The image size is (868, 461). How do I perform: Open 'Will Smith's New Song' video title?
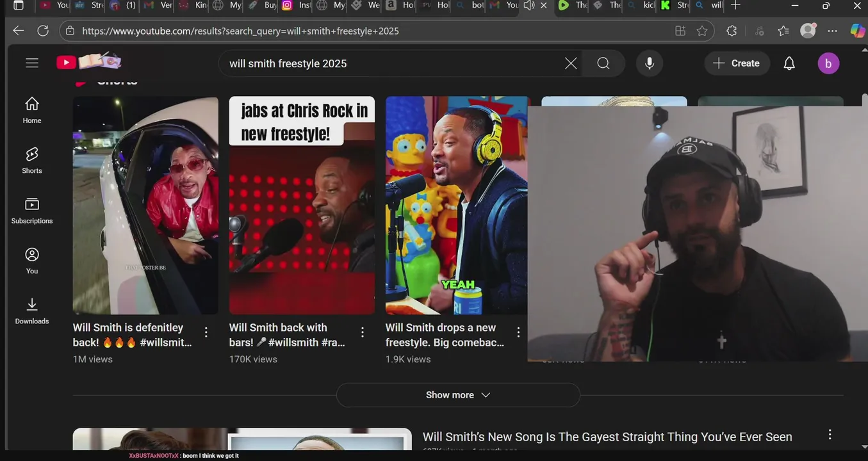coord(607,437)
